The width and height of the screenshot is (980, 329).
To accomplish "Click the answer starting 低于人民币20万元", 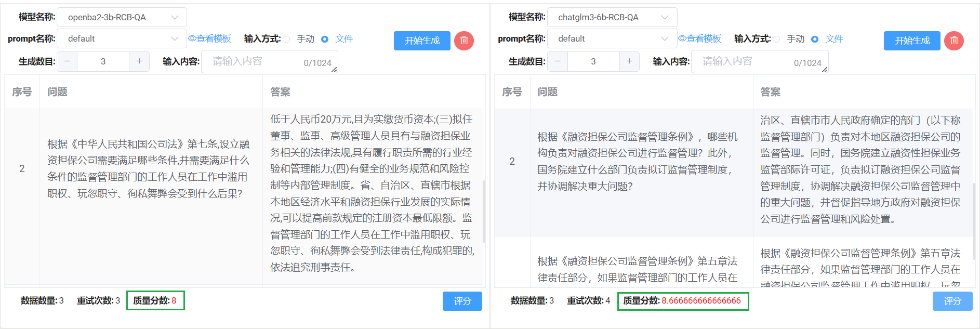I will click(x=372, y=193).
